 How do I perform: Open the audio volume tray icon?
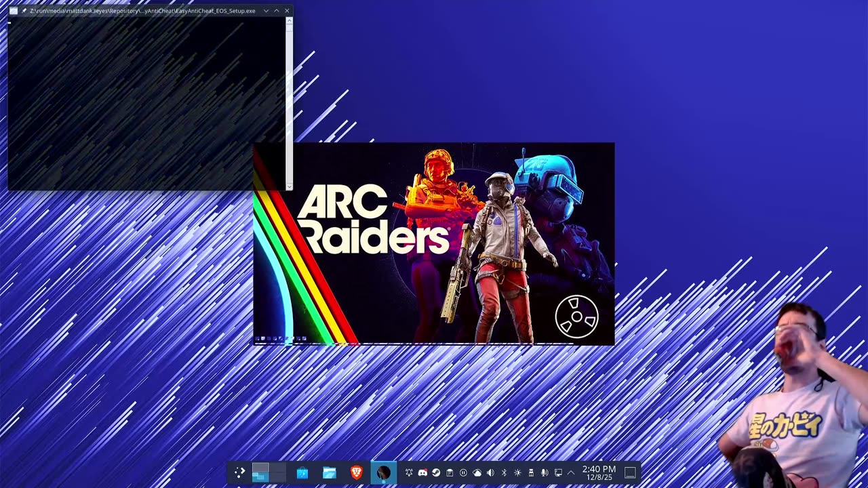coord(490,472)
